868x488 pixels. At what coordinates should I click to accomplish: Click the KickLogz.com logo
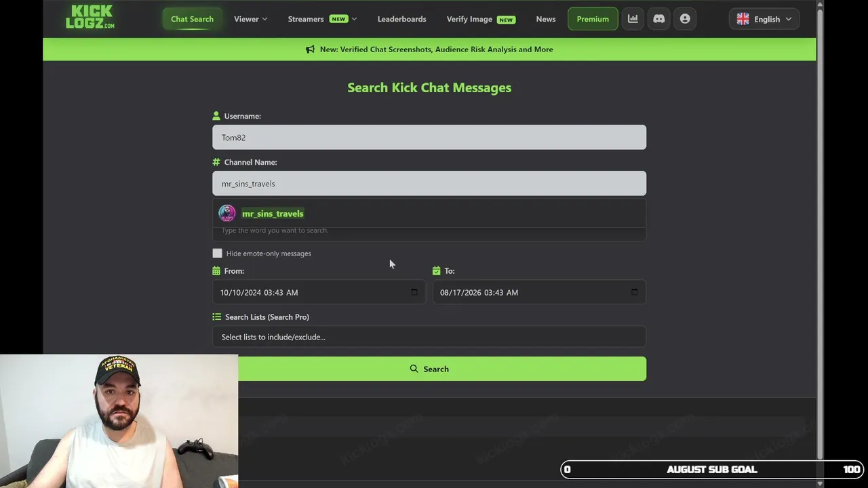click(90, 18)
